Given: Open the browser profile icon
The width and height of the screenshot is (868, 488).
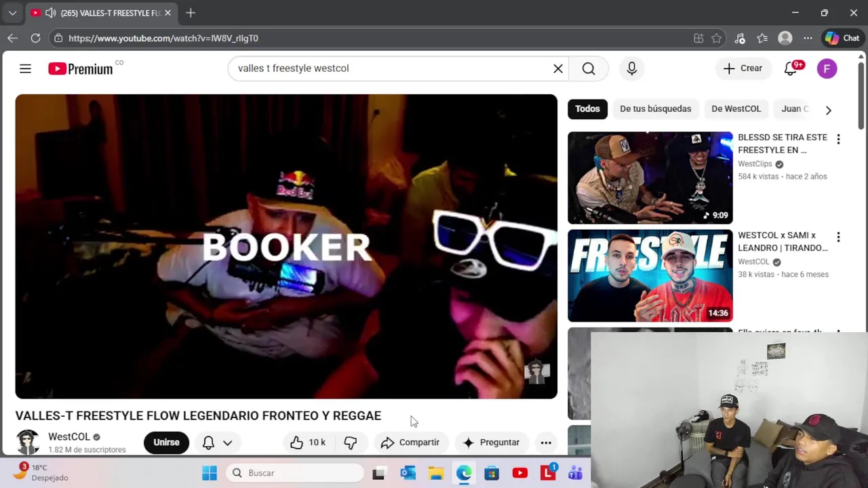Looking at the screenshot, I should click(x=785, y=39).
